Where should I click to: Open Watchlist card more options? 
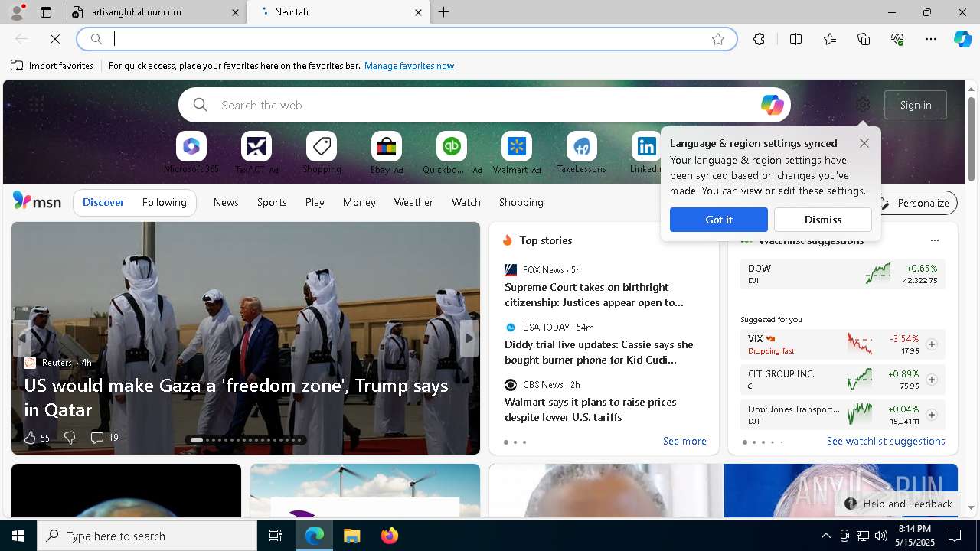point(934,240)
